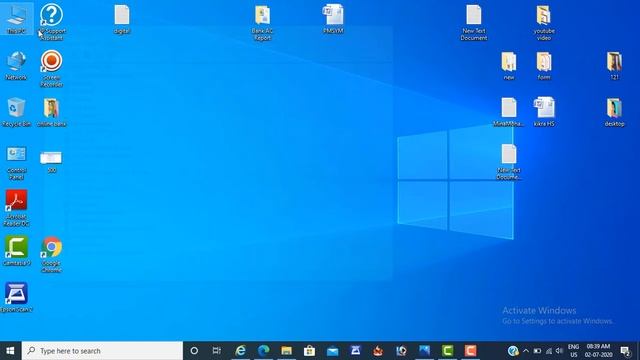Screen dimensions: 640x360
Task: Open File Explorer from the taskbar
Action: coord(287,351)
